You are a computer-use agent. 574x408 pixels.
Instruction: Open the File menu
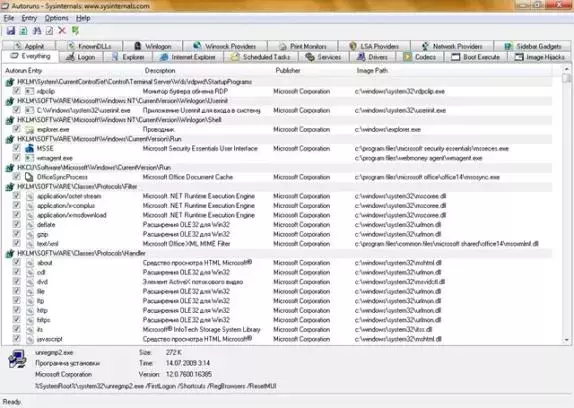click(x=9, y=18)
